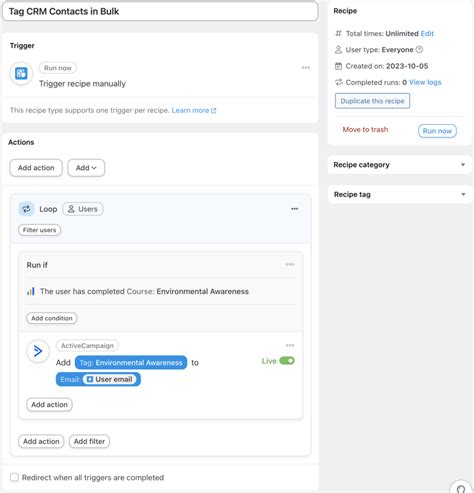Viewport: 474px width, 493px height.
Task: Click the ActiveCampaign integration icon
Action: click(x=38, y=351)
